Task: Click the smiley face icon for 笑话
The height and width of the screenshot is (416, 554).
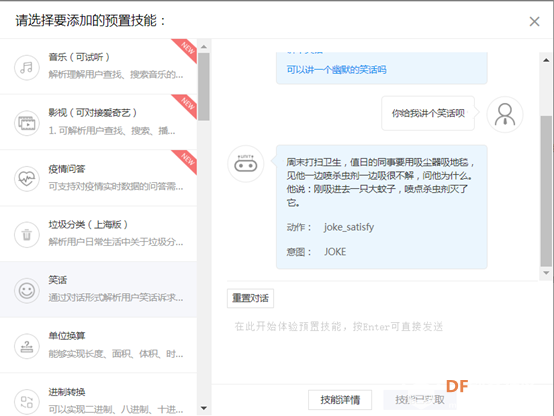Action: pyautogui.click(x=27, y=291)
